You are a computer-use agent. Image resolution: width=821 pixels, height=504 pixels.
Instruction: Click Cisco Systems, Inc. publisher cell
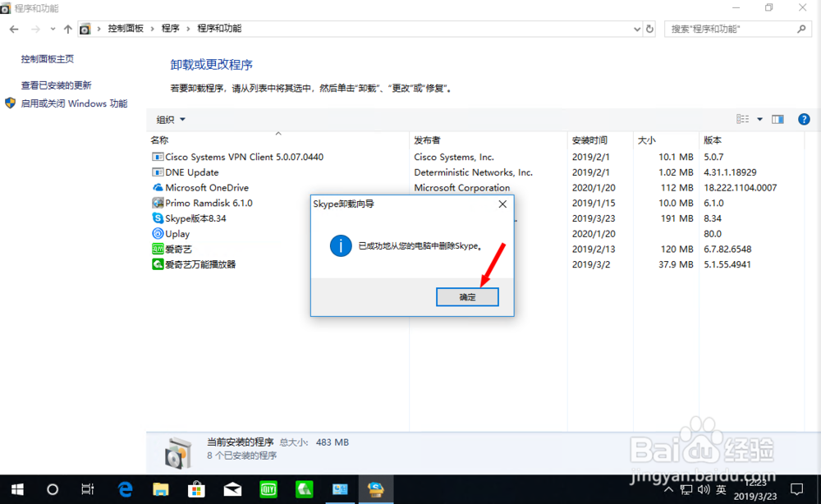pyautogui.click(x=453, y=157)
